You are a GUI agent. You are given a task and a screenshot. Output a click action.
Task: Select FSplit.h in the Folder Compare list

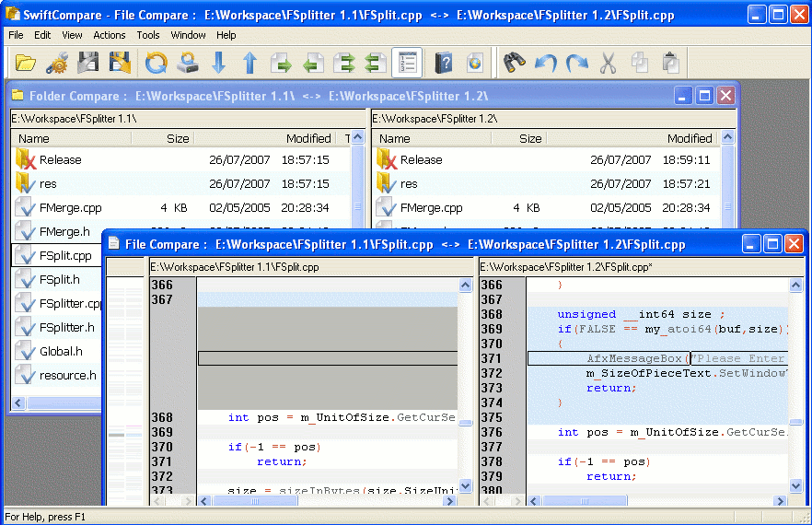coord(57,279)
